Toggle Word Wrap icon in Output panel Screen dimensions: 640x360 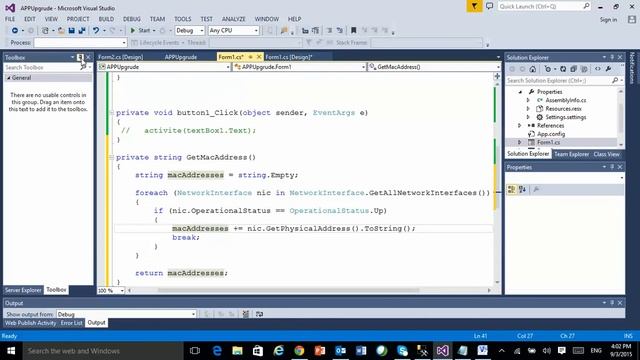(x=260, y=314)
